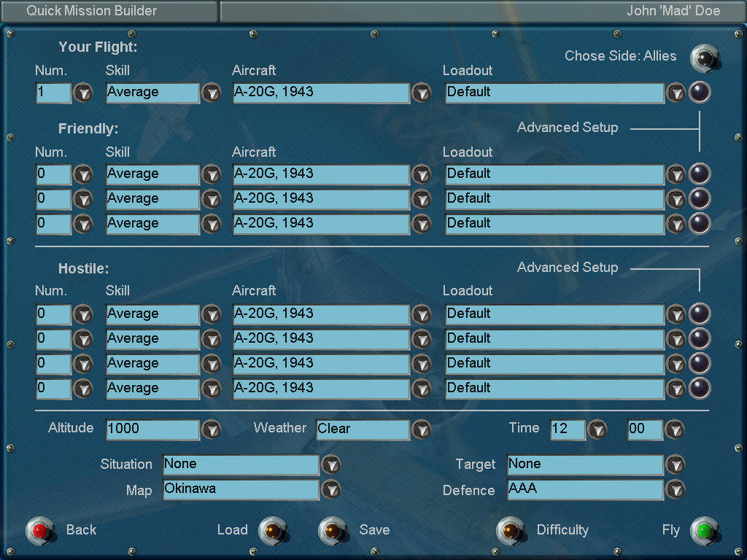
Task: Click Your Flight Aircraft field A-20G, 1943
Action: pyautogui.click(x=321, y=93)
